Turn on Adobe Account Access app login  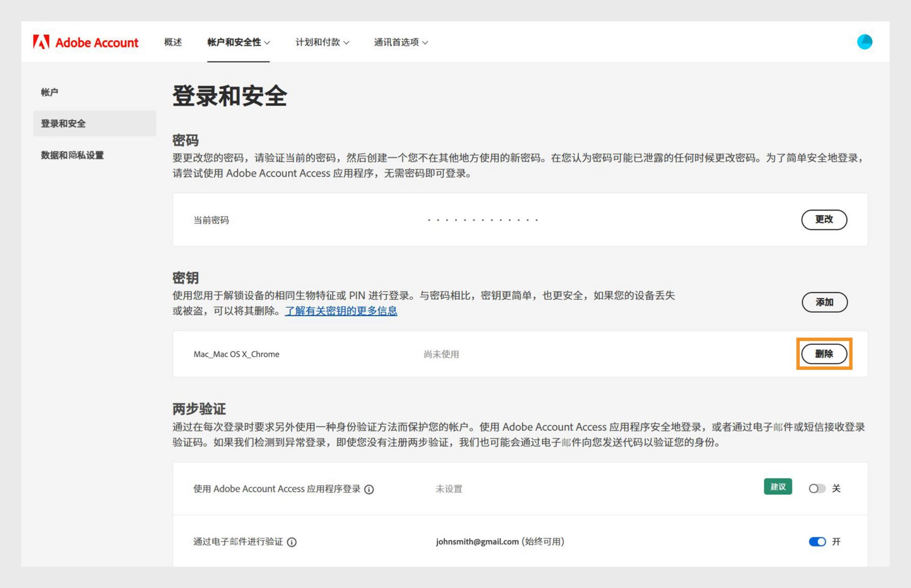pos(817,488)
